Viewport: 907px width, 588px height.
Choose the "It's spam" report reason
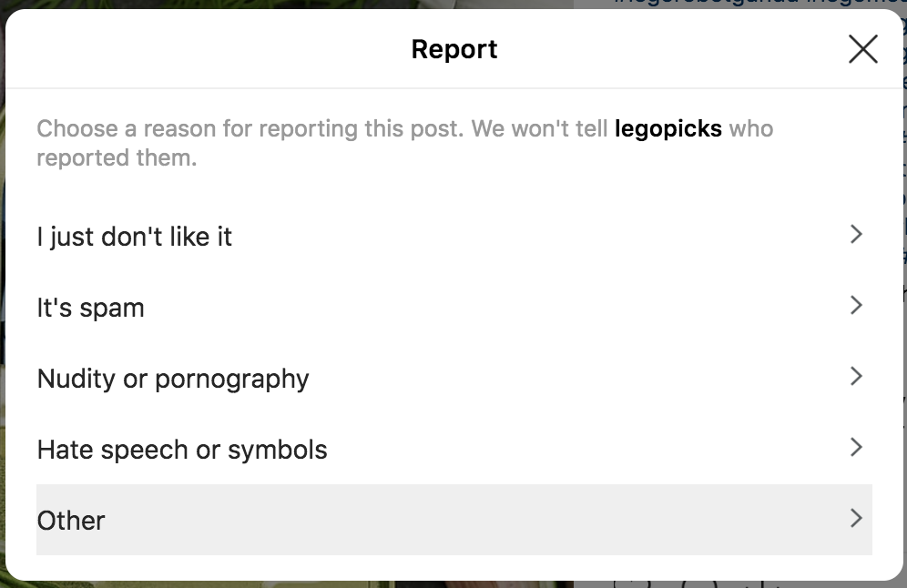(x=454, y=307)
